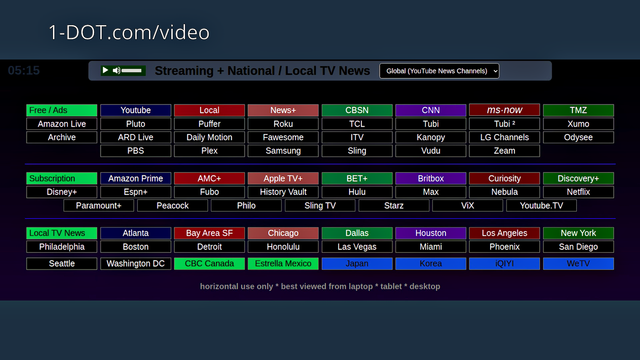The width and height of the screenshot is (640, 360).
Task: Open the Archive link
Action: pos(62,137)
